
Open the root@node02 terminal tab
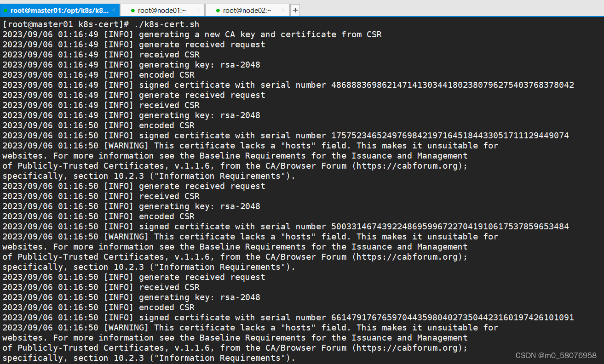pyautogui.click(x=247, y=10)
